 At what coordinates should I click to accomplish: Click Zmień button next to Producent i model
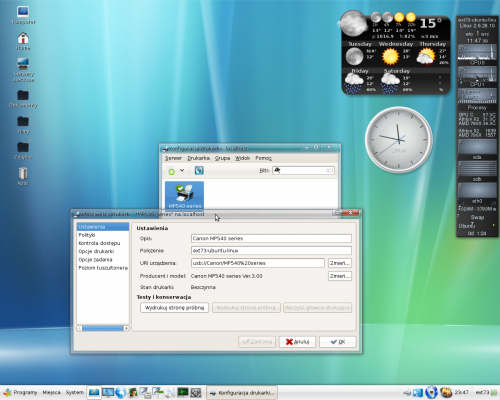click(340, 276)
